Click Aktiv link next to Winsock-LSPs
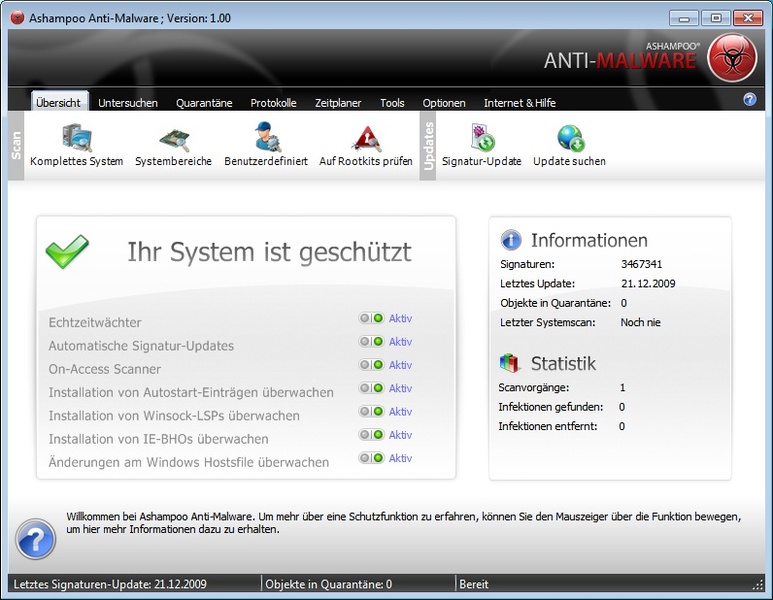773x600 pixels. 400,412
